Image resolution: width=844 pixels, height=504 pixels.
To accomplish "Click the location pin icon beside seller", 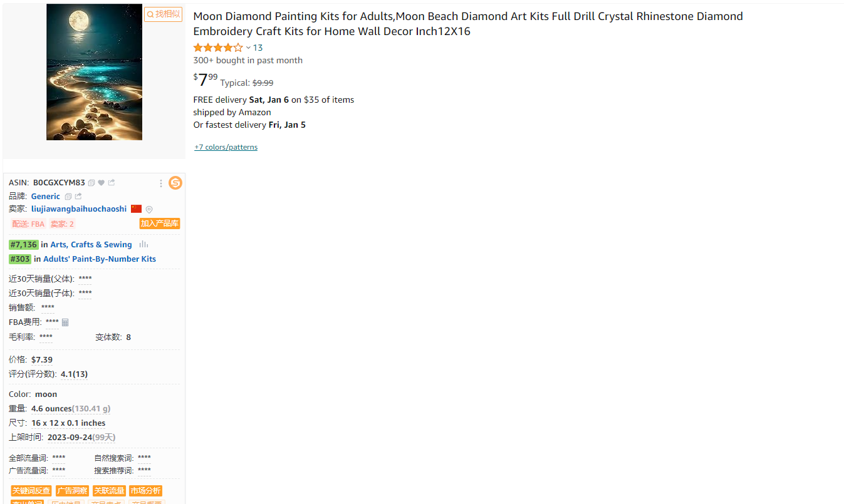I will [x=149, y=210].
